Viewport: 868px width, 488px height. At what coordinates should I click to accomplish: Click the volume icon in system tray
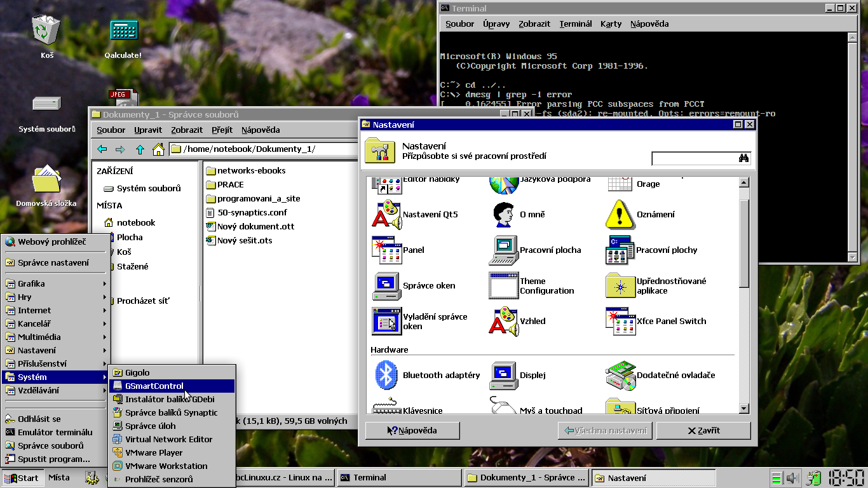tap(792, 478)
